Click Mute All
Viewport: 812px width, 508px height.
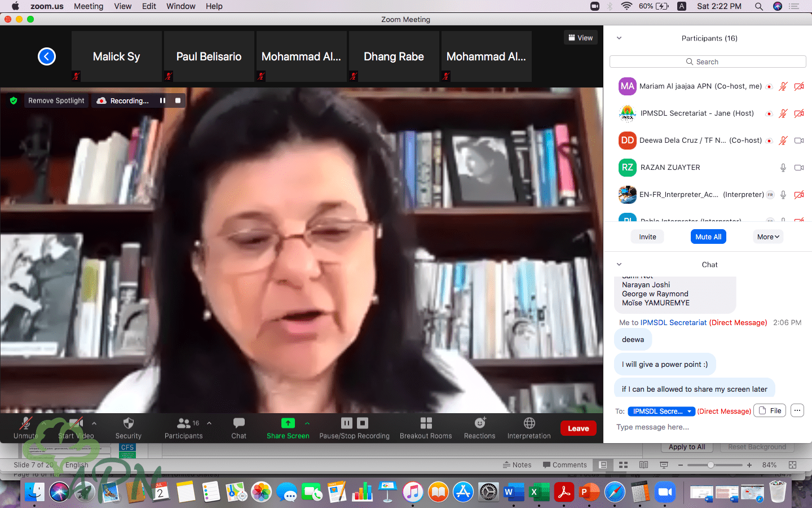(x=708, y=237)
